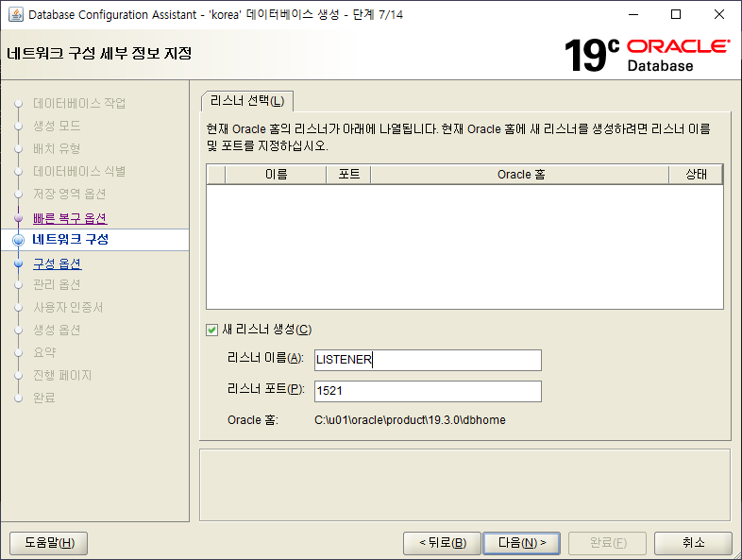The height and width of the screenshot is (560, 742).
Task: Click the 관리 옵션 step
Action: [x=57, y=285]
